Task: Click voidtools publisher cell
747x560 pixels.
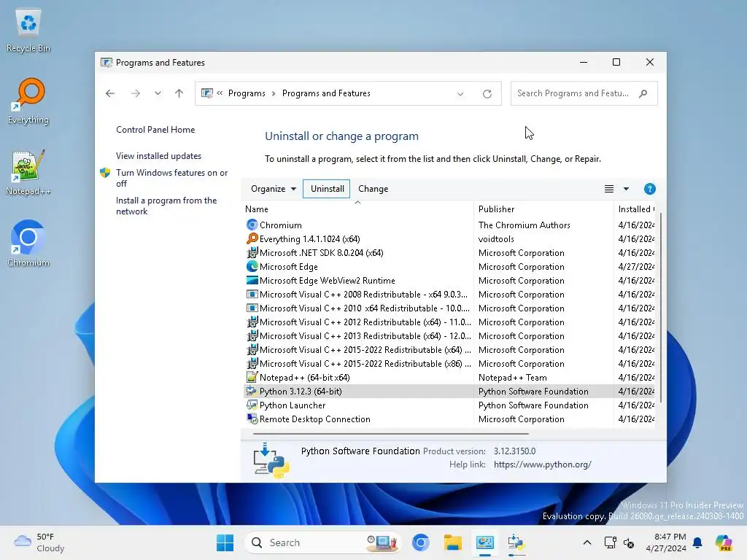Action: click(x=496, y=238)
